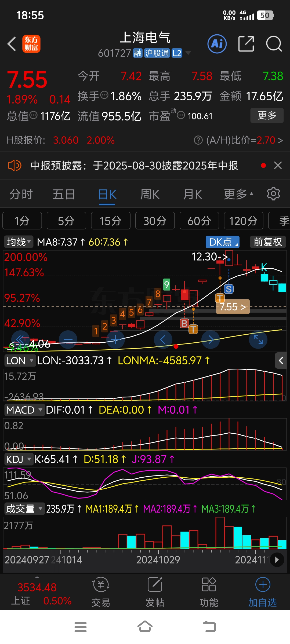The image size is (290, 644).
Task: Tap the 7.55 current price tag
Action: (x=233, y=307)
